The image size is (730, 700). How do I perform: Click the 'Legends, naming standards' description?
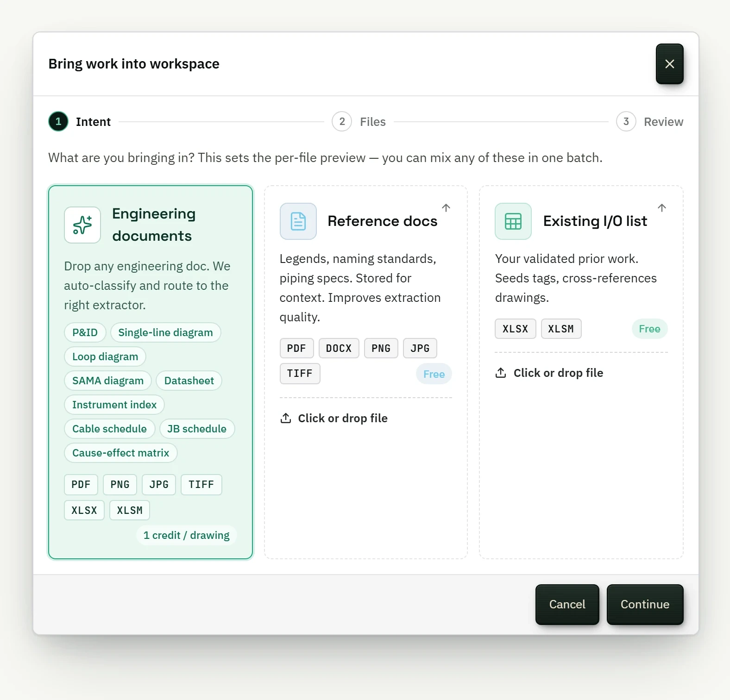point(360,287)
